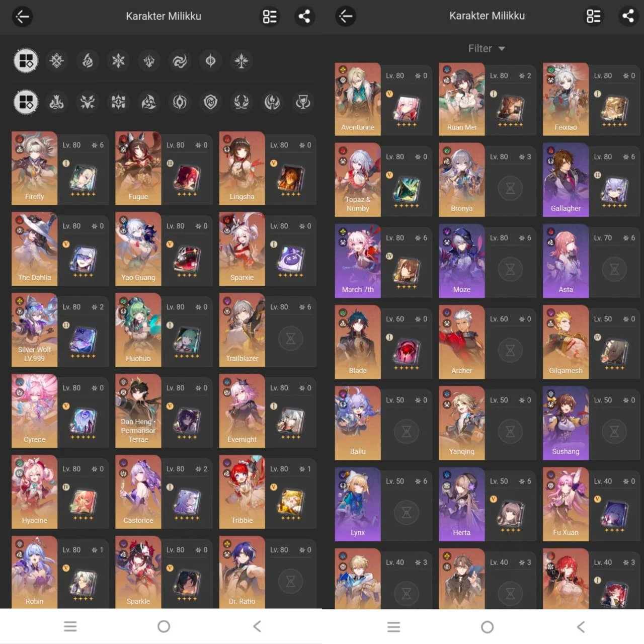Viewport: 644px width, 644px height.
Task: Select the all-elements filter
Action: 26,61
